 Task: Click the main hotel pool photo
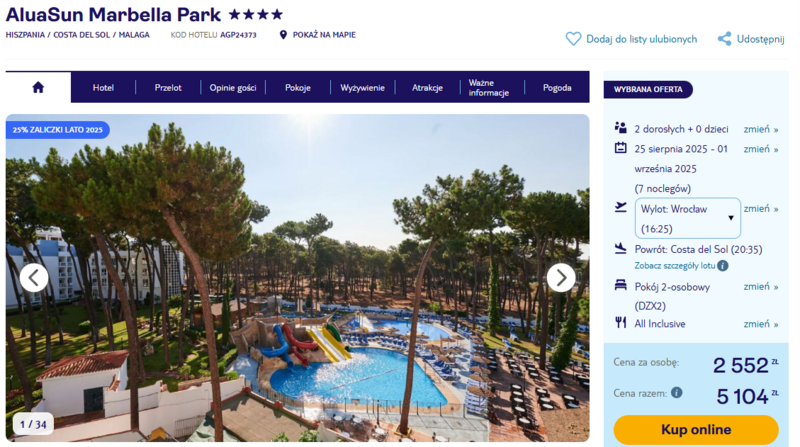pos(297,278)
